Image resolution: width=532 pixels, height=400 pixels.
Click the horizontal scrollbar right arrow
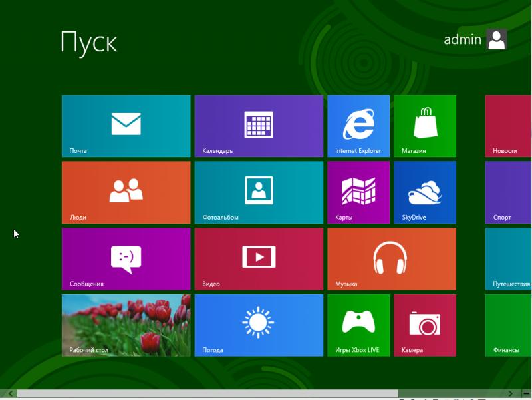pyautogui.click(x=510, y=394)
